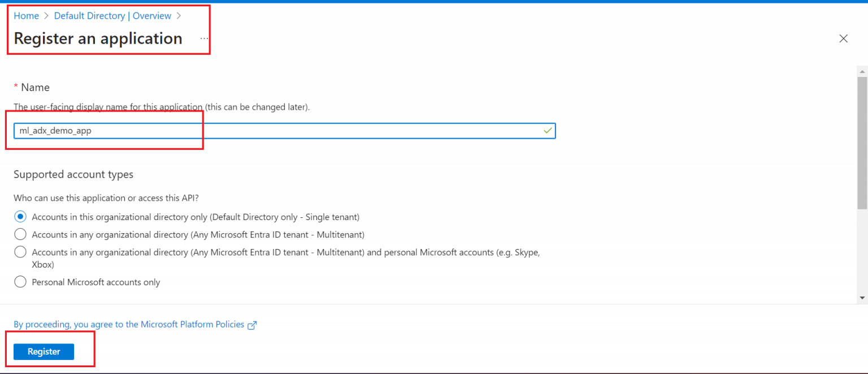Focus the application Name text field

click(283, 131)
